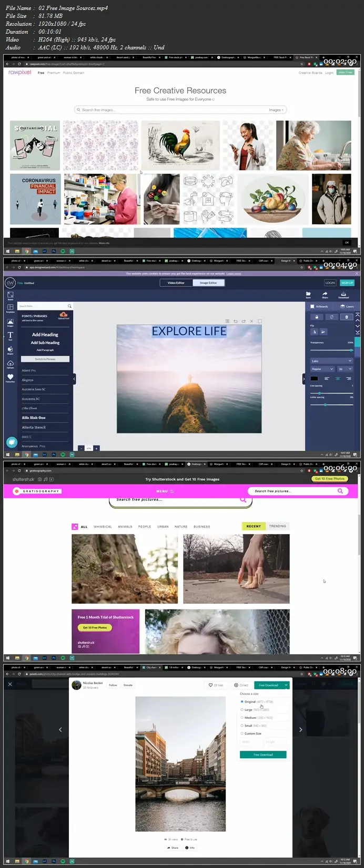
Task: Click the lock icon in Design Wizard right panel
Action: [317, 317]
